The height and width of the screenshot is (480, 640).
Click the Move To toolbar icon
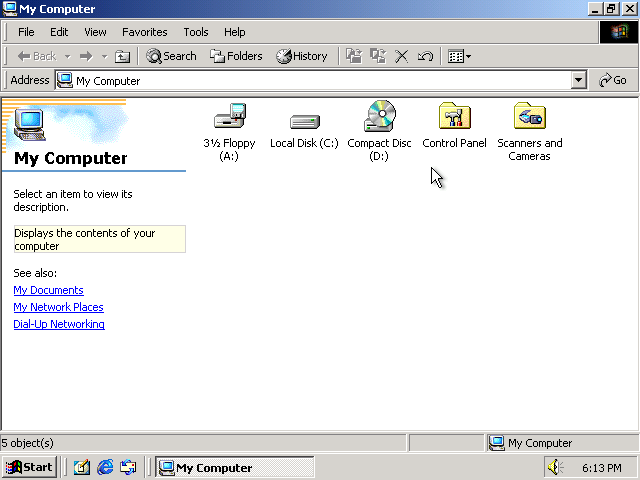[354, 56]
